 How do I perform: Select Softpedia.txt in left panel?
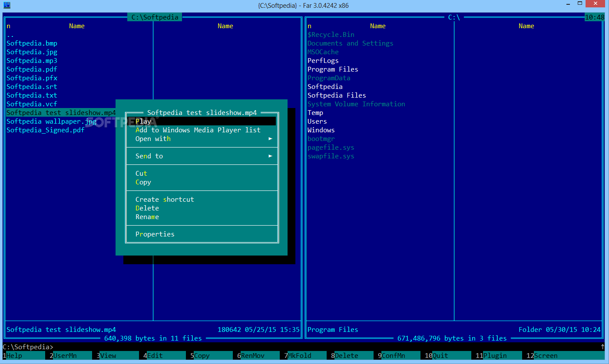[32, 95]
